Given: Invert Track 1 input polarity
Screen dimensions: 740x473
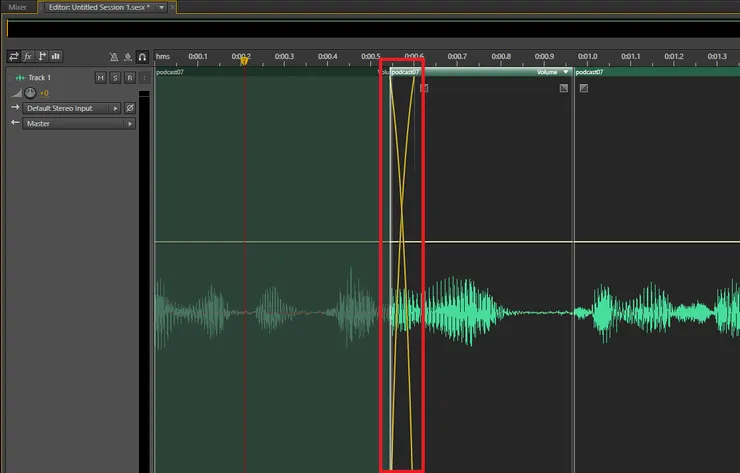Looking at the screenshot, I should tap(130, 108).
